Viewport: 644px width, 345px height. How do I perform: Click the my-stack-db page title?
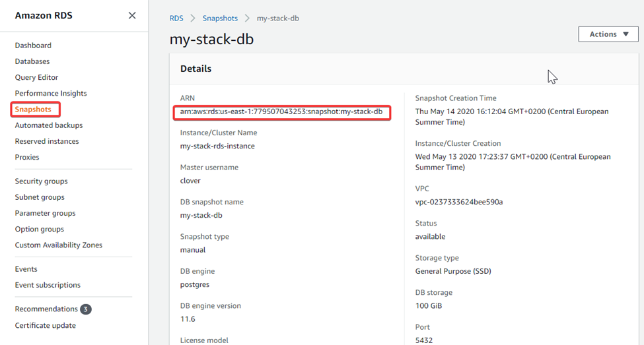pos(211,40)
